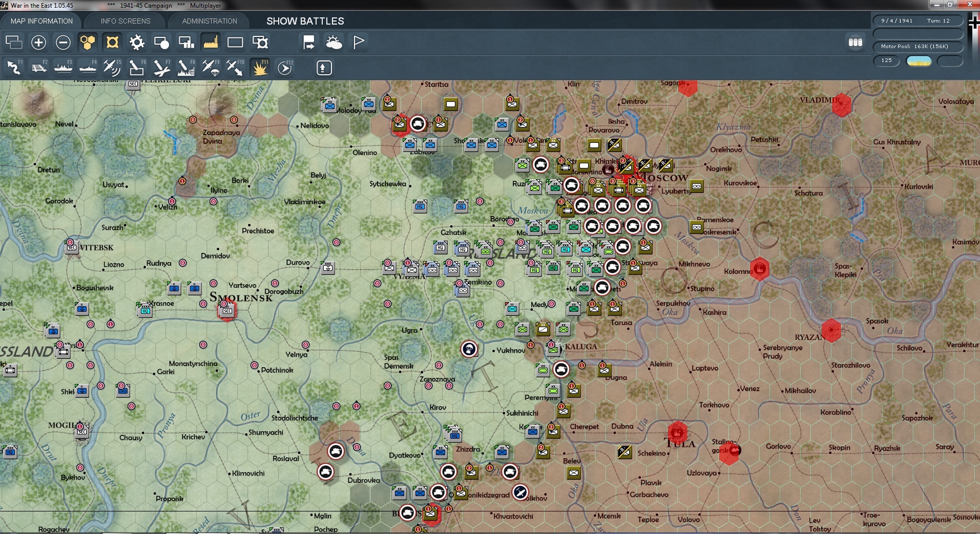This screenshot has width=980, height=534.
Task: Click the Kaluga city label
Action: click(x=581, y=347)
